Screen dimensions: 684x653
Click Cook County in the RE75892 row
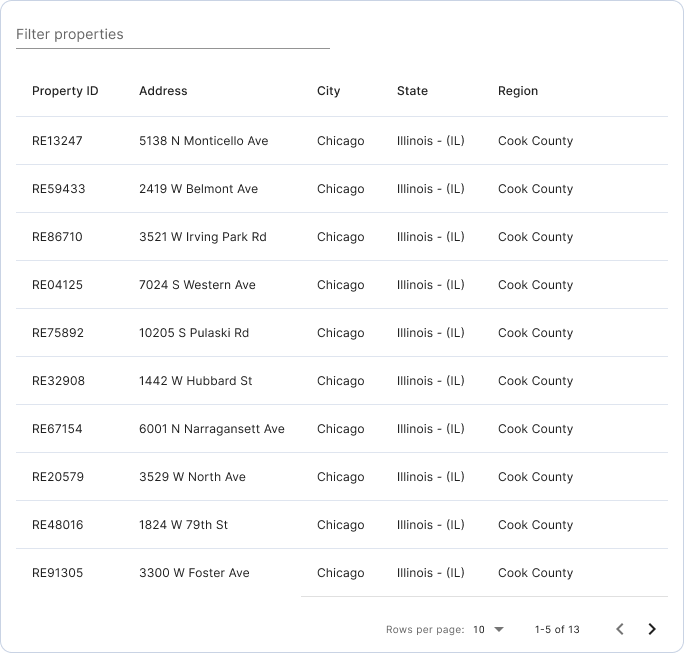tap(535, 333)
